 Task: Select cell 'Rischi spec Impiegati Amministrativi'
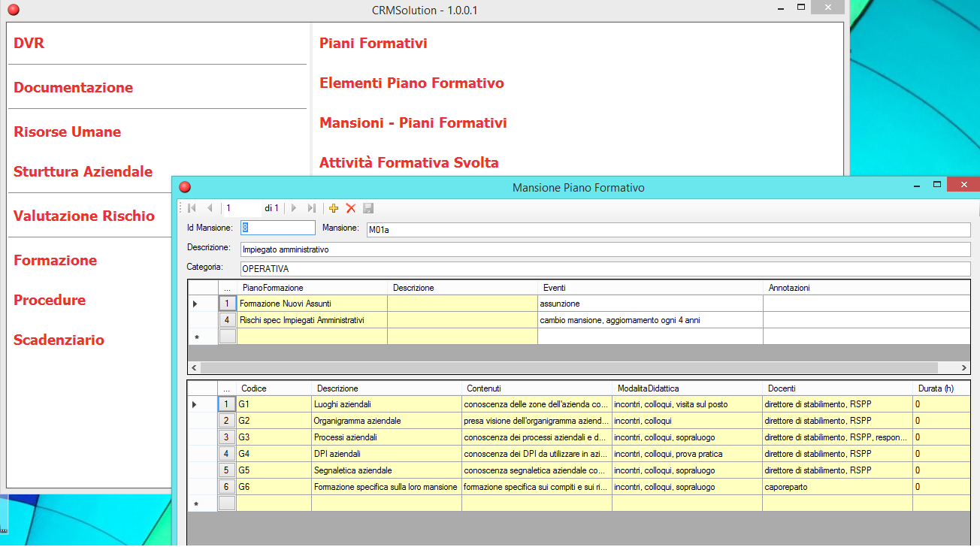point(312,320)
